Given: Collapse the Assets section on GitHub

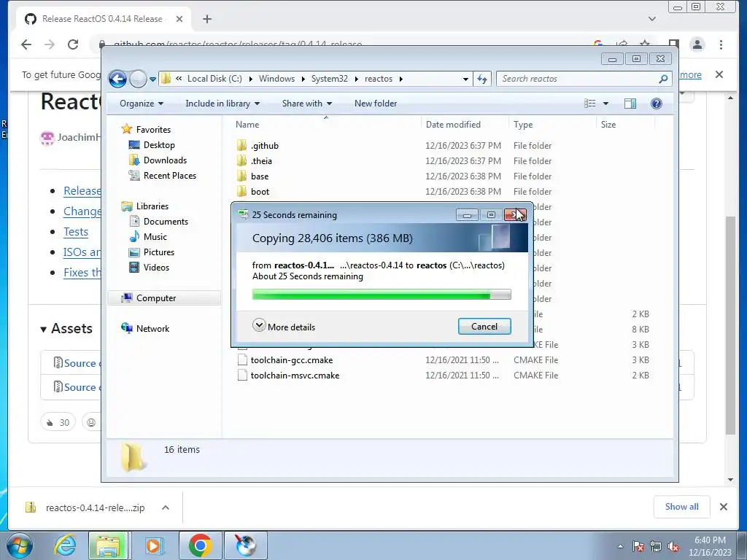Looking at the screenshot, I should click(x=66, y=329).
